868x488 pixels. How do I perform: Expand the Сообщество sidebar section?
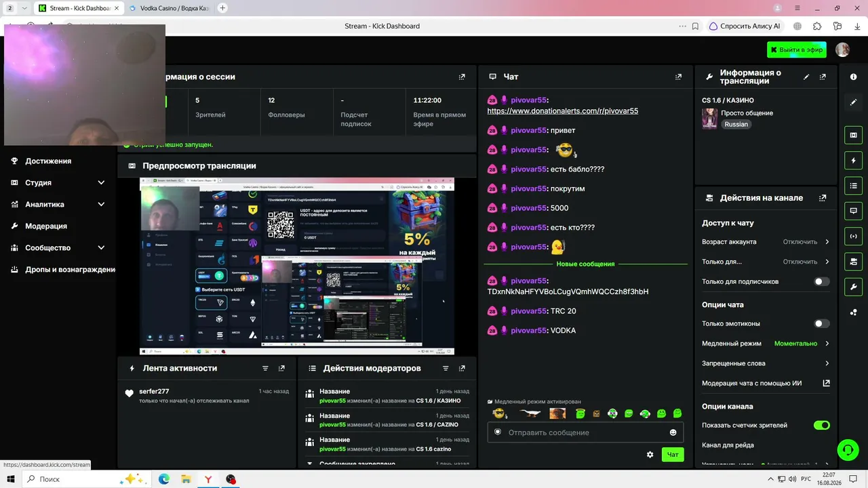(101, 248)
